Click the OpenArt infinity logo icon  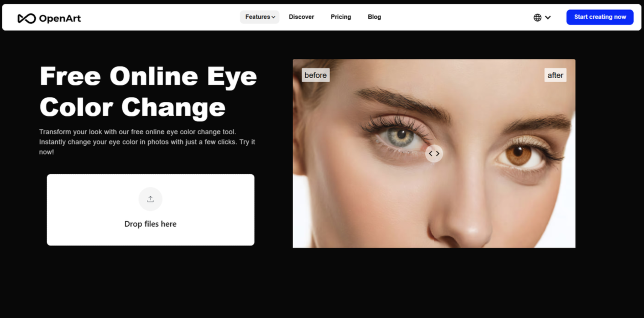click(26, 18)
